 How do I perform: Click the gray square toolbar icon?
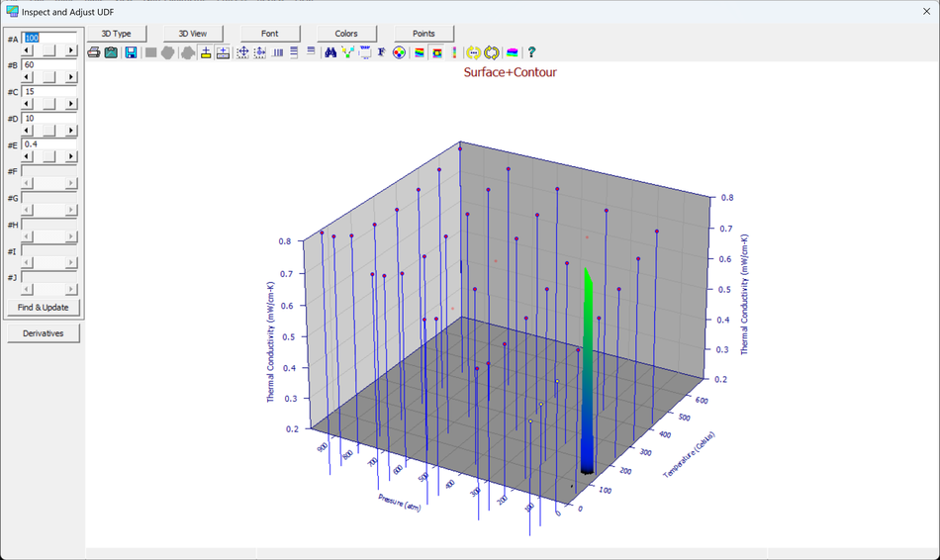[x=150, y=52]
